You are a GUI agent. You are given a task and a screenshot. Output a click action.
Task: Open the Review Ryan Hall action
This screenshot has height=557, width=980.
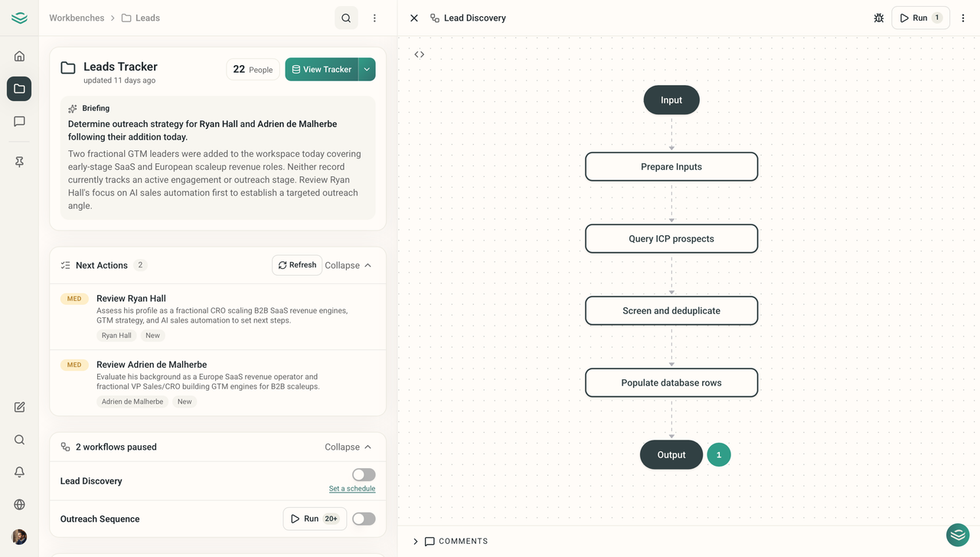point(217,316)
